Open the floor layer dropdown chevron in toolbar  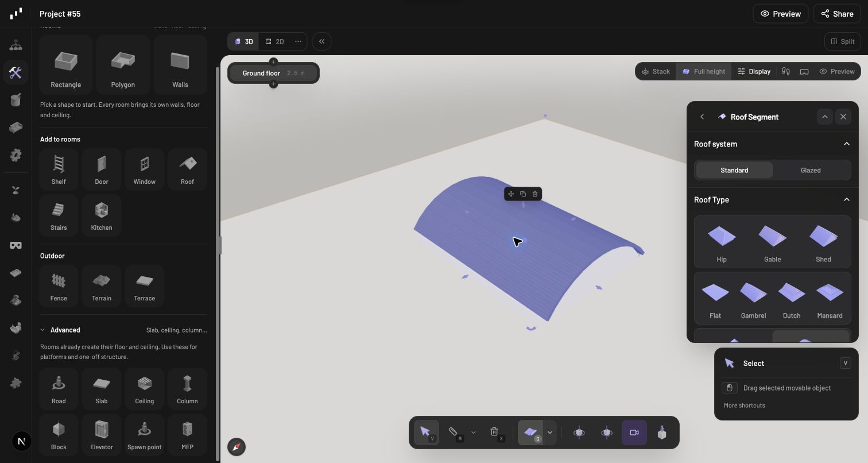pyautogui.click(x=550, y=433)
